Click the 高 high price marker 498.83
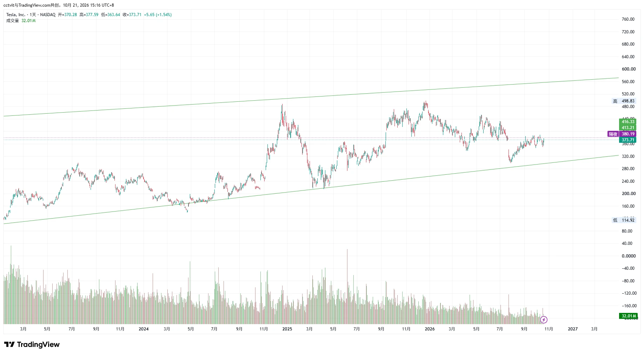Viewport: 644px width, 355px height. [x=624, y=101]
